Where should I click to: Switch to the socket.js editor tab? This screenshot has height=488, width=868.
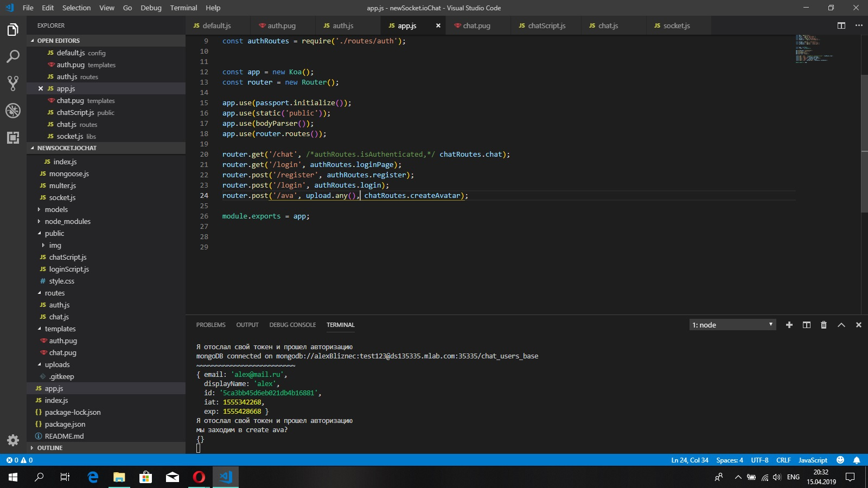[678, 25]
